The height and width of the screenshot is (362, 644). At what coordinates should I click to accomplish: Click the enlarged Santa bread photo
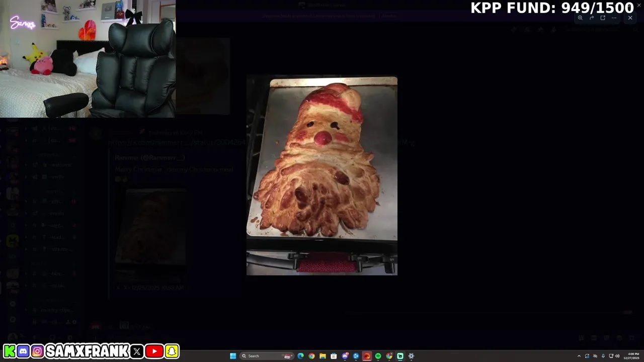tap(322, 175)
